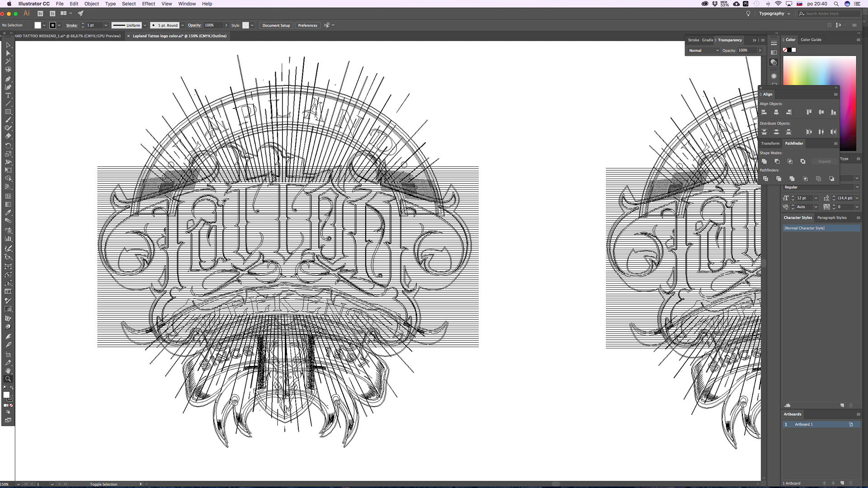Open the Auto kerning dropdown
868x488 pixels.
pyautogui.click(x=816, y=207)
